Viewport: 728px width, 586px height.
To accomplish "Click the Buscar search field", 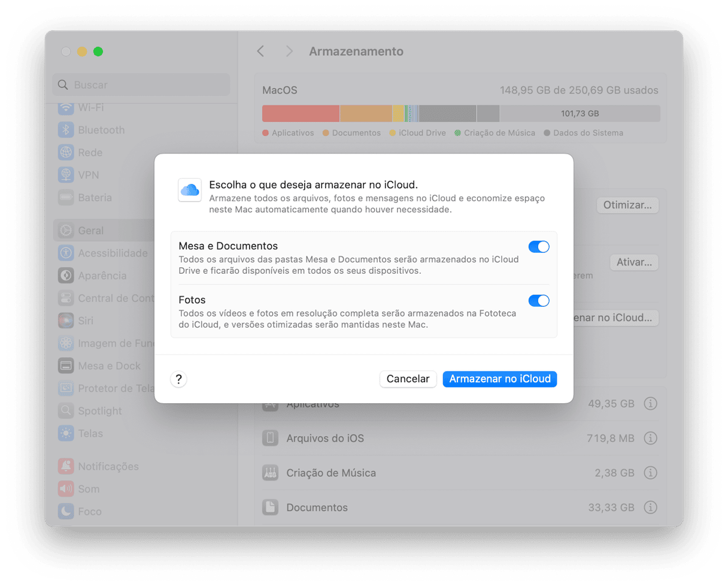I will pos(141,85).
